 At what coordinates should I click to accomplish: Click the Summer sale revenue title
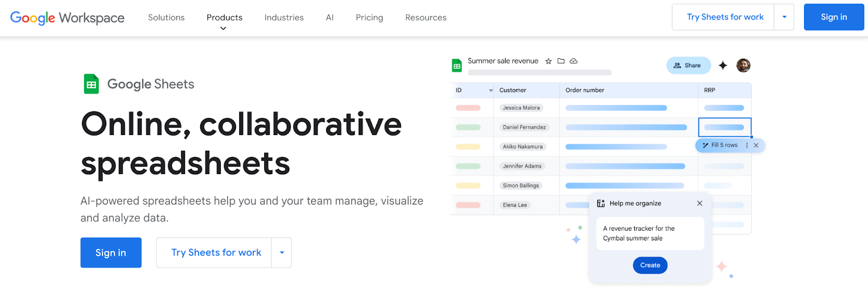click(x=503, y=61)
